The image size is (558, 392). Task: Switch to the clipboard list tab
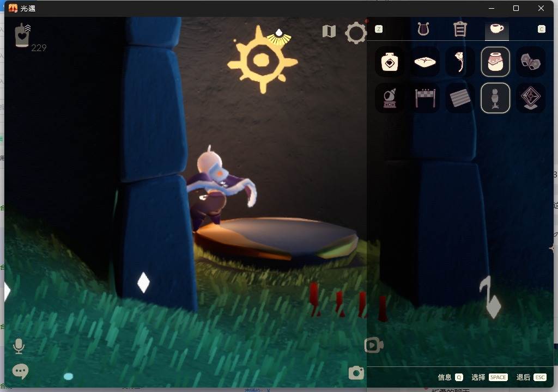460,29
